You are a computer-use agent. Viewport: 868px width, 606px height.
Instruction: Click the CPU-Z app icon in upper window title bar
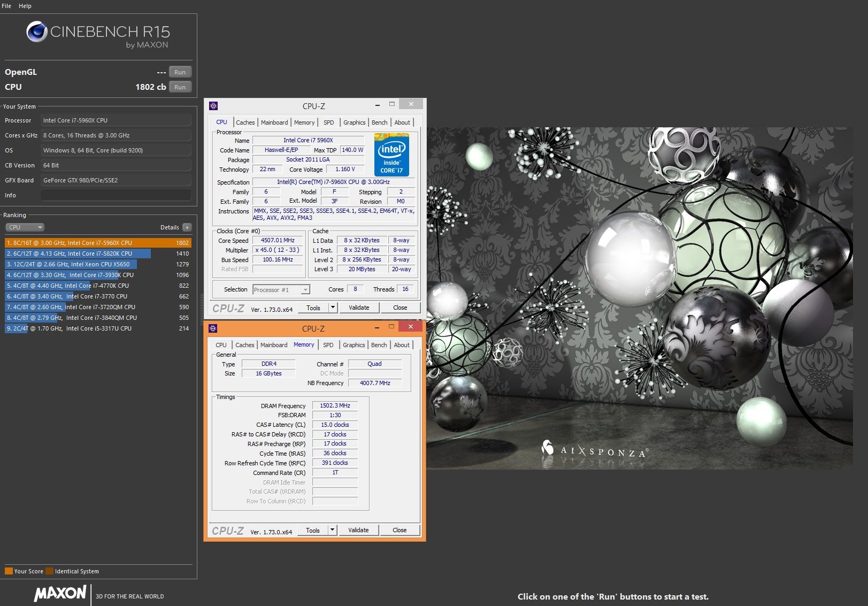(213, 106)
